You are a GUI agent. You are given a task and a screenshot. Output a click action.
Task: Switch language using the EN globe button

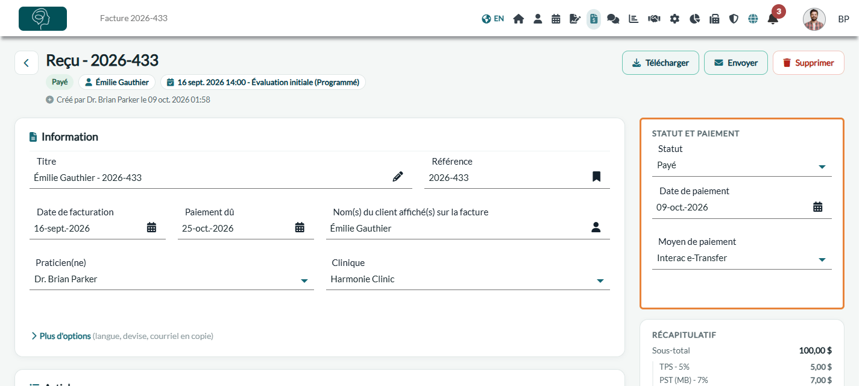coord(493,19)
